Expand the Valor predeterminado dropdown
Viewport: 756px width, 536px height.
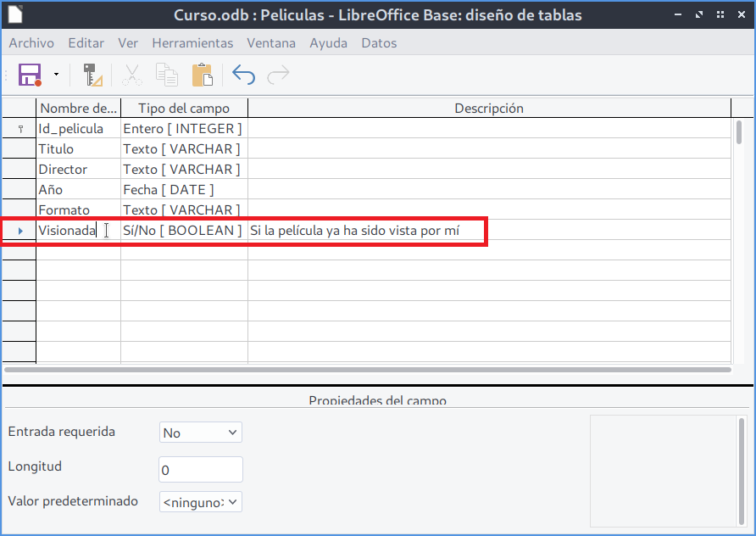coord(201,502)
